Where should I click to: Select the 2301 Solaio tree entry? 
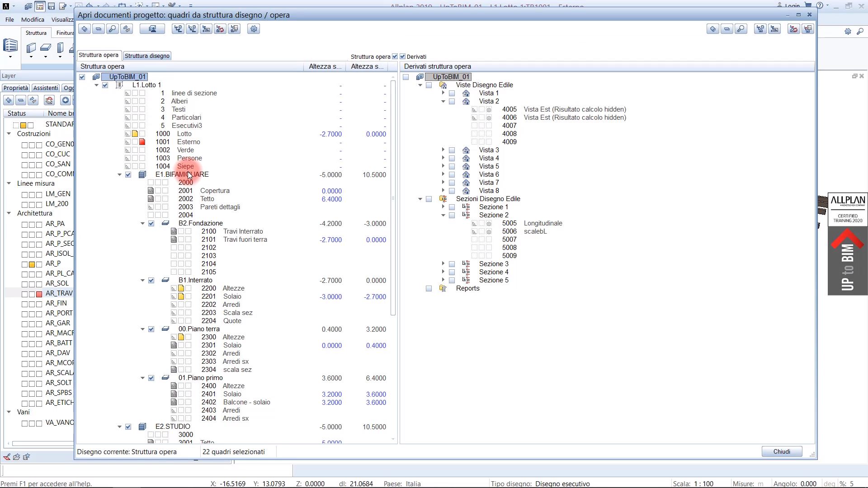pyautogui.click(x=221, y=345)
